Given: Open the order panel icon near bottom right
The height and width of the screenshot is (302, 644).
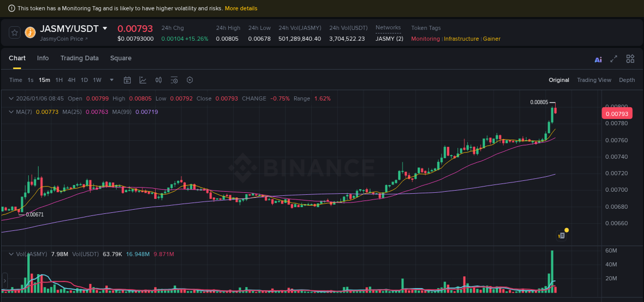Looking at the screenshot, I should tap(562, 234).
